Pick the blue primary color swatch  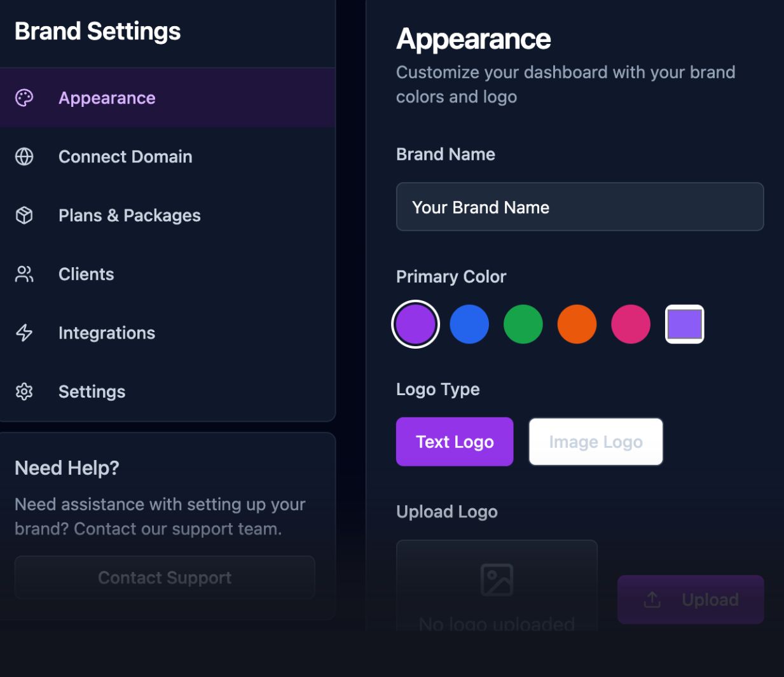pos(469,324)
